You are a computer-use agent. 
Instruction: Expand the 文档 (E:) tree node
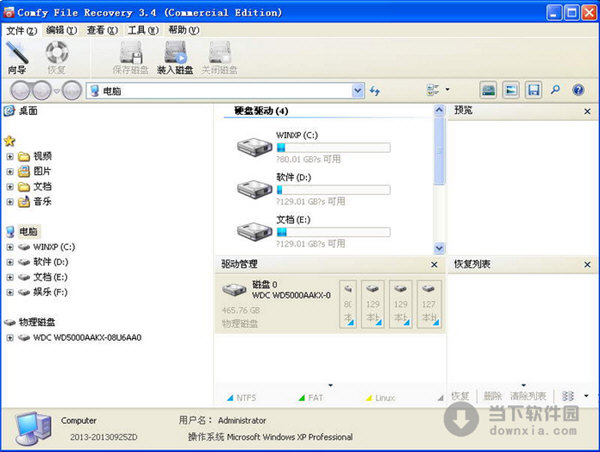coord(10,277)
